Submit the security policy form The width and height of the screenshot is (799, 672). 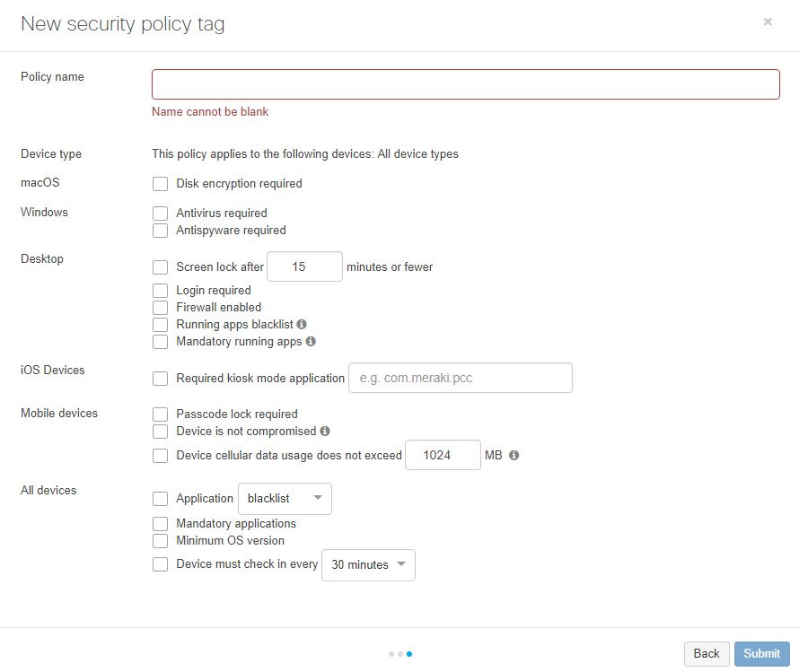[762, 654]
